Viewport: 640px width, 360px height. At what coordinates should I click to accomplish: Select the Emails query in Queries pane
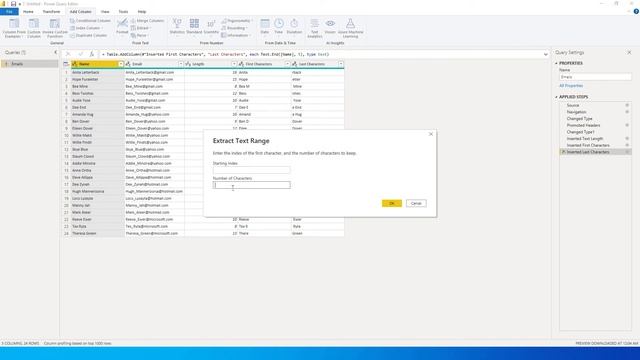tap(30, 64)
